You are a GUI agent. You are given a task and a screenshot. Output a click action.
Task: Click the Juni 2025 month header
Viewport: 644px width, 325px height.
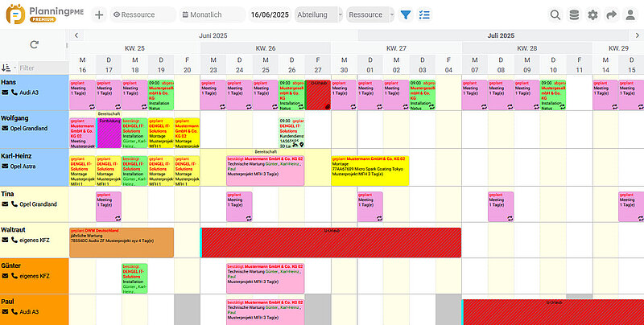pos(213,35)
